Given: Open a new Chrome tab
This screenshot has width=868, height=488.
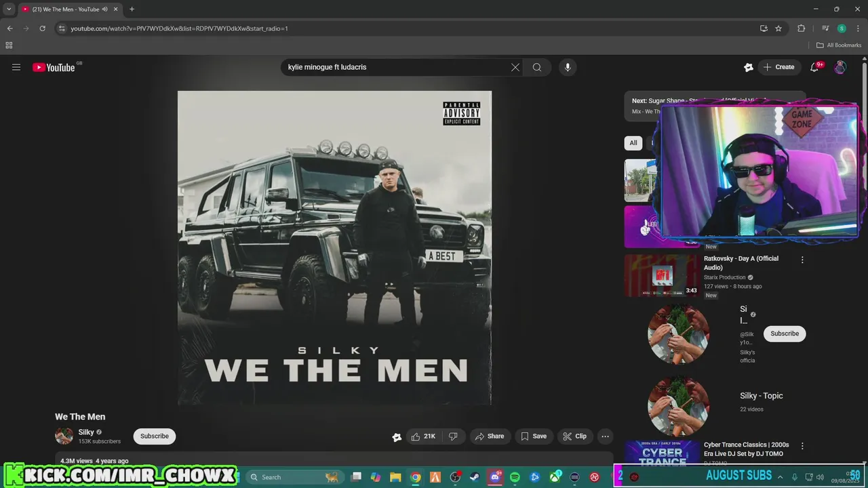Looking at the screenshot, I should click(x=132, y=9).
